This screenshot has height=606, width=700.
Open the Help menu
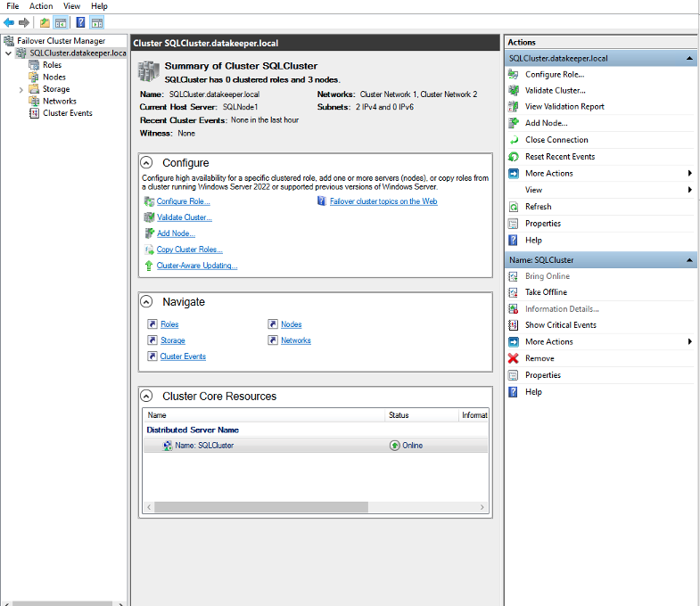pos(99,6)
